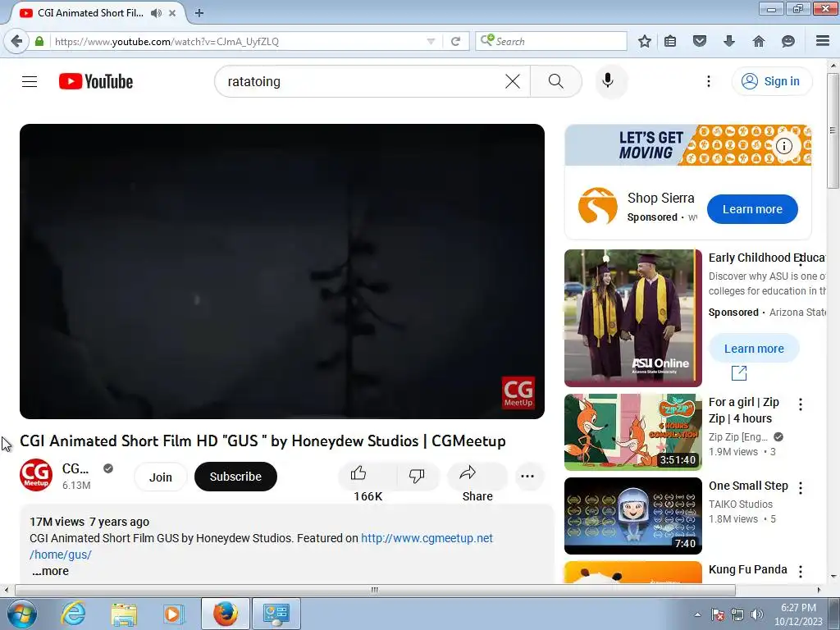Image resolution: width=840 pixels, height=630 pixels.
Task: Show hidden tray icons arrow
Action: pyautogui.click(x=697, y=614)
